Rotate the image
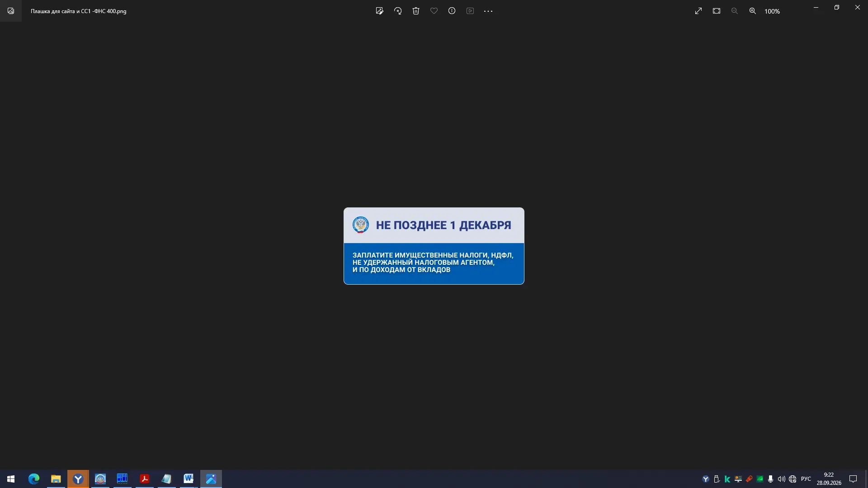Screen dimensions: 868x488 pos(398,11)
